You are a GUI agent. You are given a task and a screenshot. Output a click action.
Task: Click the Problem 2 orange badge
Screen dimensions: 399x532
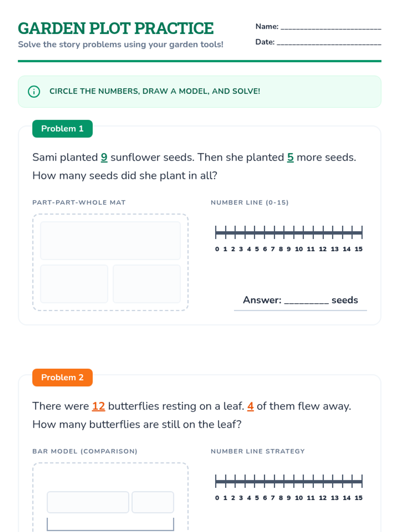coord(62,377)
